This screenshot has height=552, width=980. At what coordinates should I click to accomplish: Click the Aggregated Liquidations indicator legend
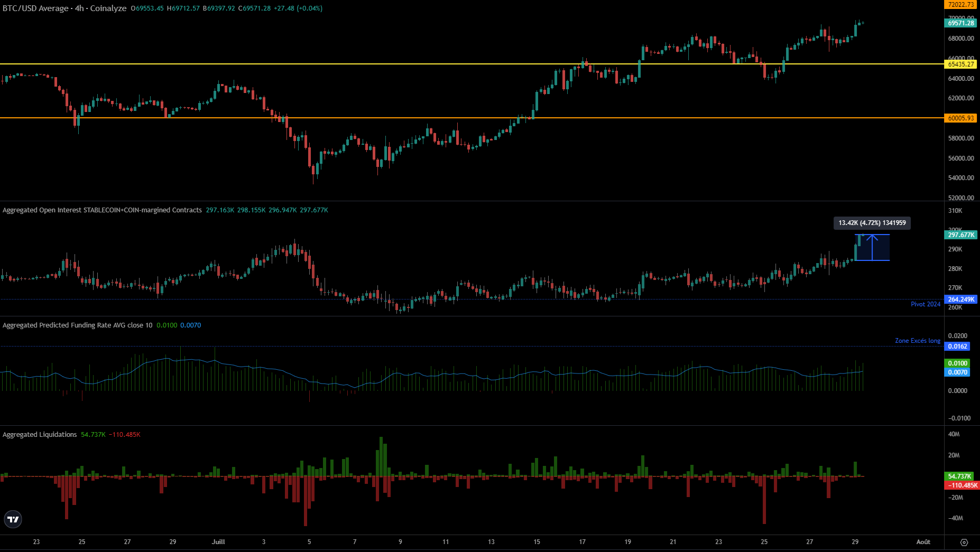pos(40,435)
